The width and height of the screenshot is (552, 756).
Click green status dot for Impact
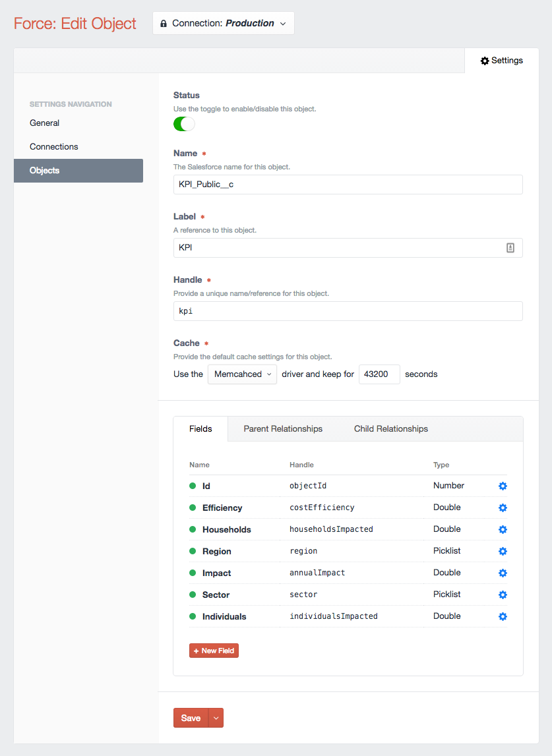point(193,572)
